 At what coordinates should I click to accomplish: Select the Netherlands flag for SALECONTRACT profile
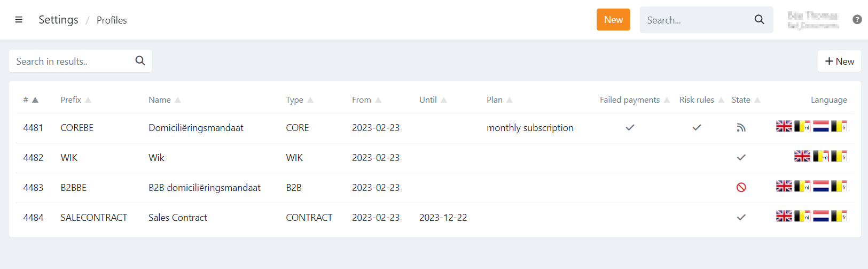pos(820,216)
